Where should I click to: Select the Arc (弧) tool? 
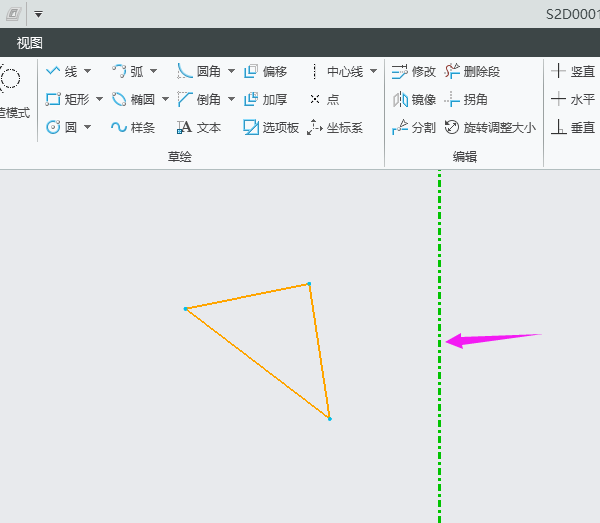pyautogui.click(x=128, y=72)
